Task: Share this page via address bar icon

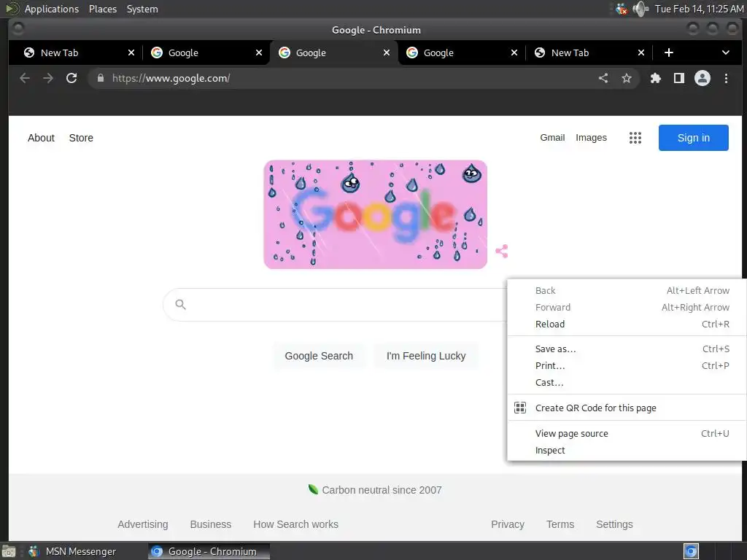Action: click(603, 78)
